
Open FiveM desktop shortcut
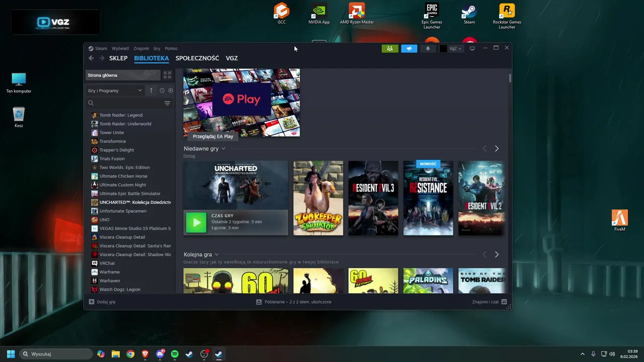tap(620, 221)
